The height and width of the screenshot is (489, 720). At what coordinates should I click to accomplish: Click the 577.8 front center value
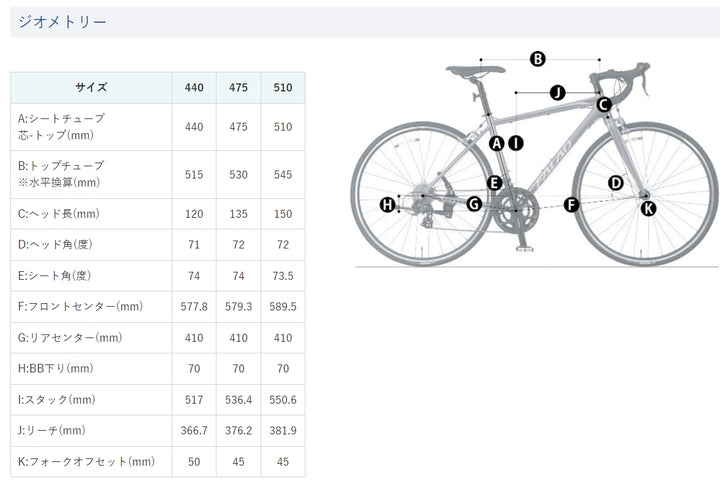tap(193, 307)
